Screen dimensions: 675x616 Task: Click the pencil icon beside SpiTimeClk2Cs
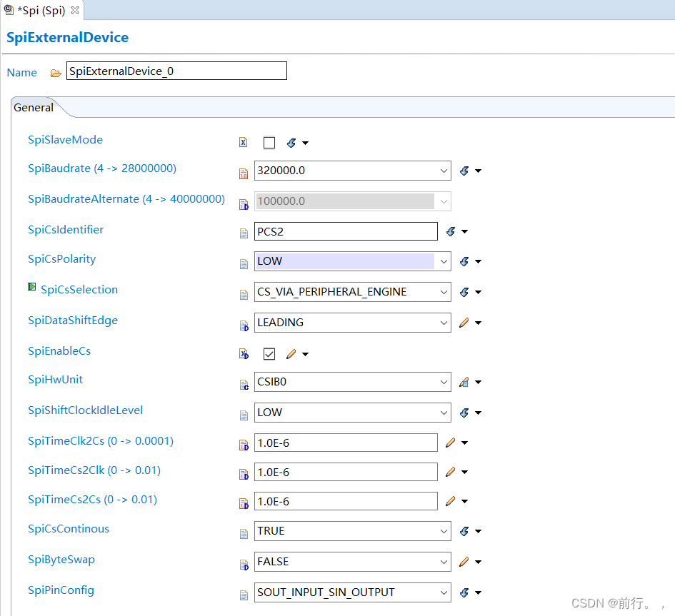point(451,443)
